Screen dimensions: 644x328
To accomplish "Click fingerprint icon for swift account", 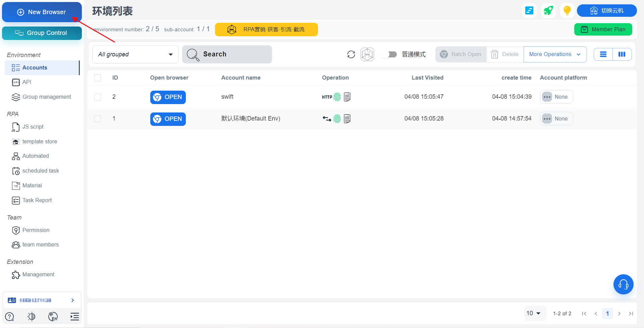I will pos(337,97).
